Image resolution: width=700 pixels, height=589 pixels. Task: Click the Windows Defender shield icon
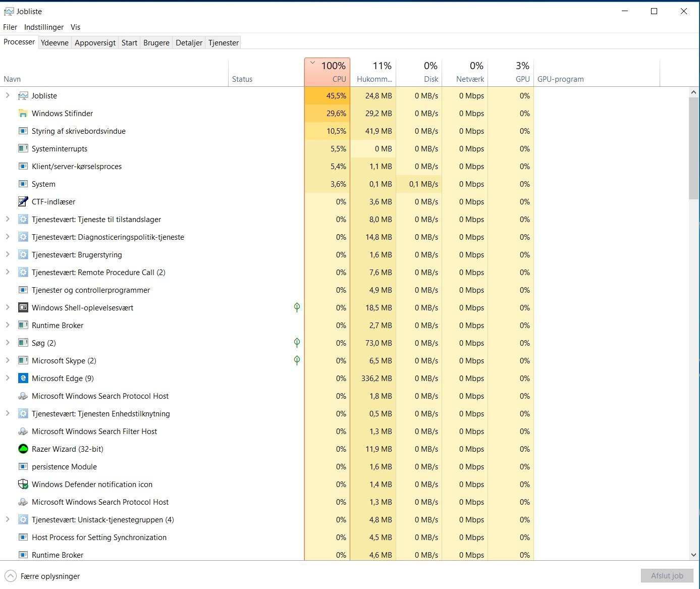(x=23, y=485)
